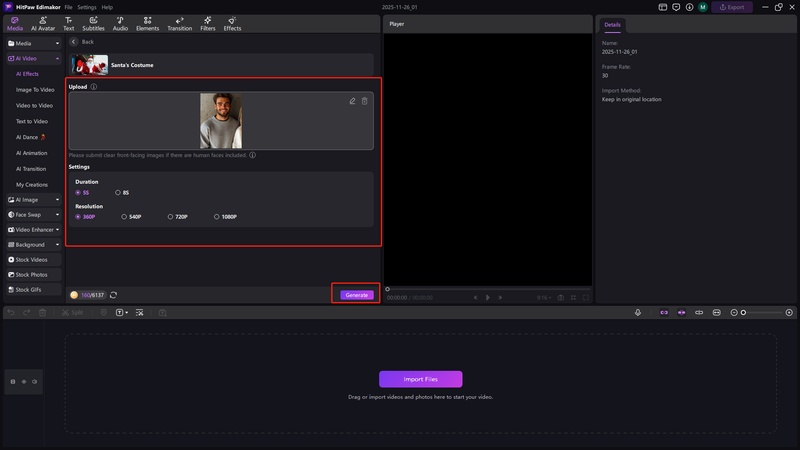The image size is (800, 450).
Task: Expand the Face Swap section
Action: pyautogui.click(x=57, y=215)
